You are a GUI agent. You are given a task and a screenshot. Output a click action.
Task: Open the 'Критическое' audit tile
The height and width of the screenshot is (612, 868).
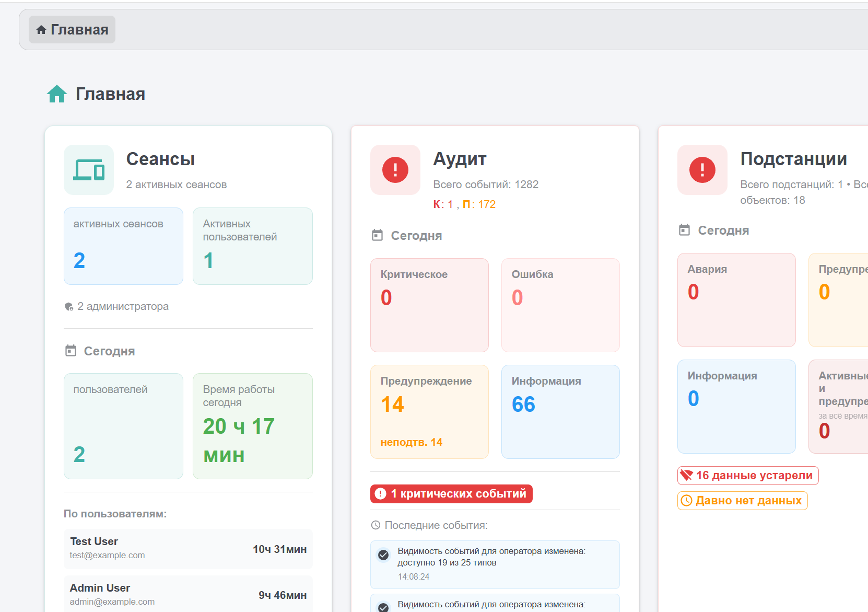pos(429,305)
